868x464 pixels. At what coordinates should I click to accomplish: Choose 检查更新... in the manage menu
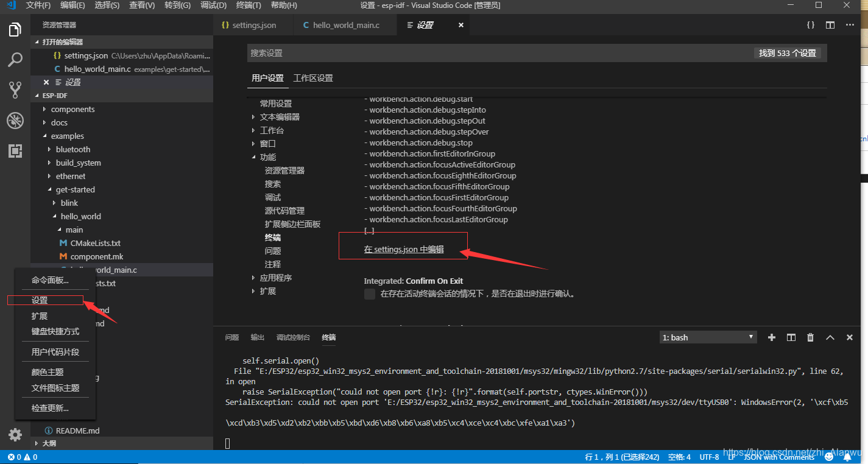tap(50, 408)
